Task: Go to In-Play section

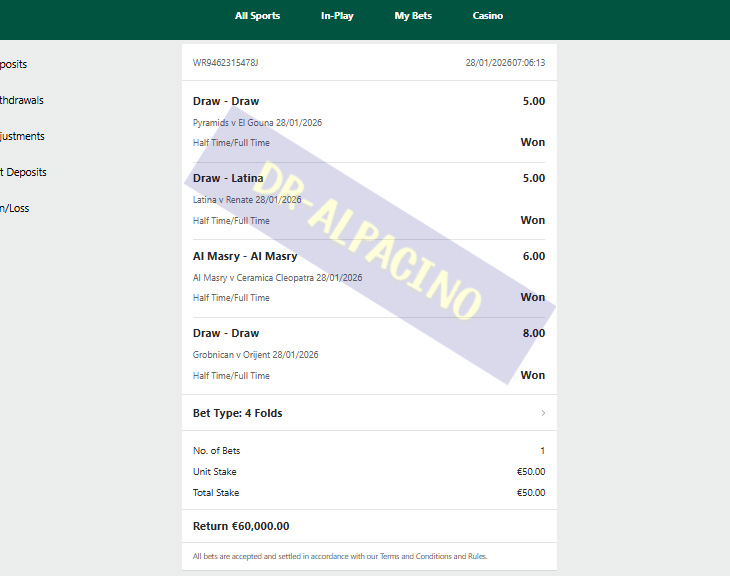Action: 337,16
